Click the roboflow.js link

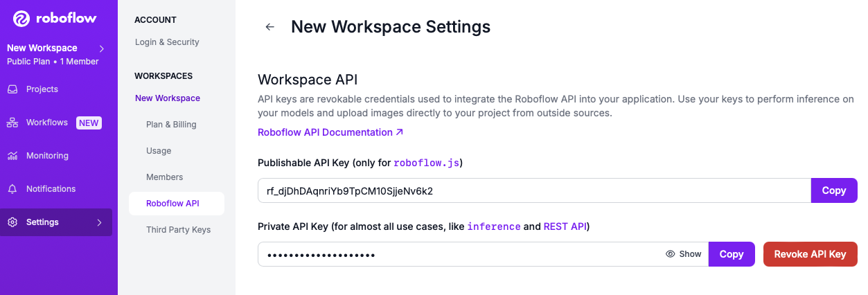click(x=426, y=163)
